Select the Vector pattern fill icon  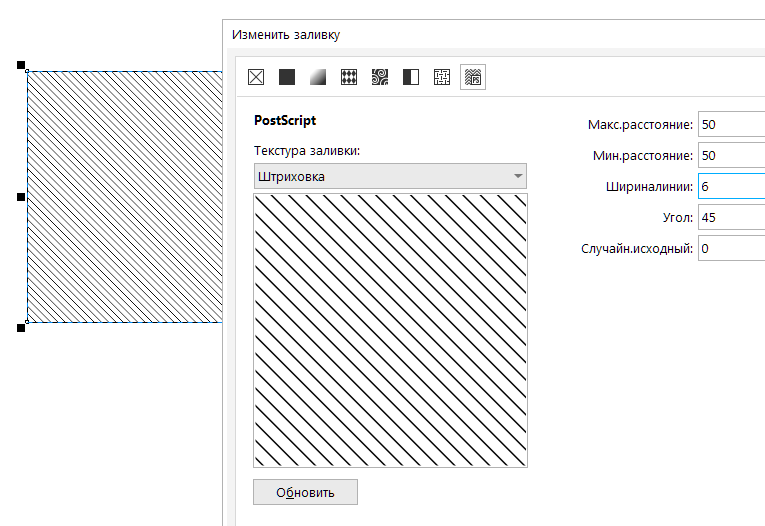[x=349, y=77]
